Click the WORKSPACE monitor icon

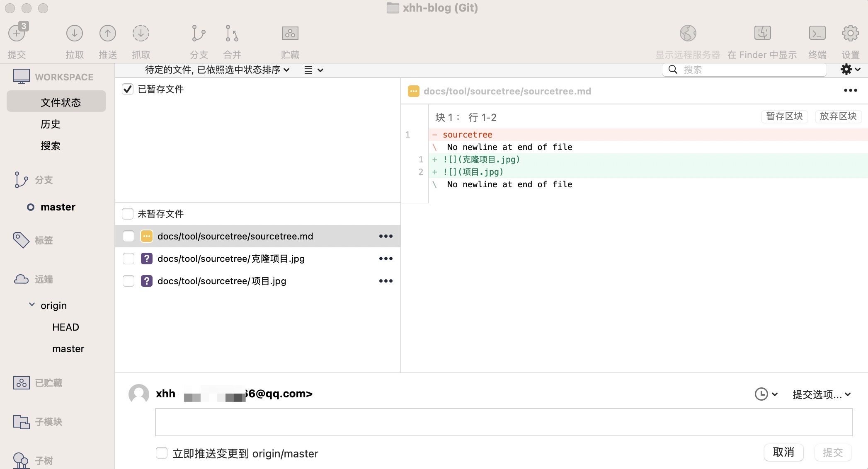point(22,77)
